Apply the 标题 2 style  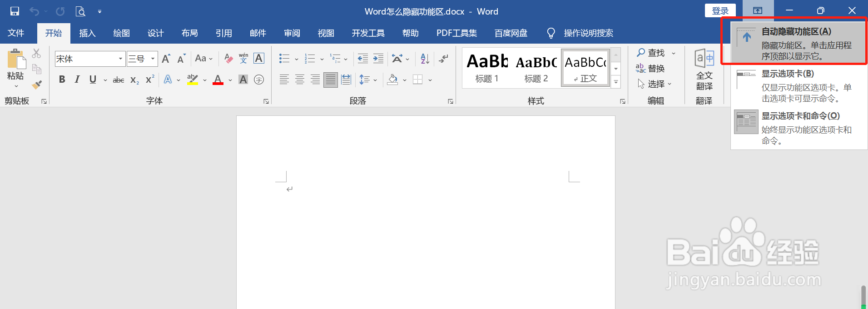click(536, 68)
